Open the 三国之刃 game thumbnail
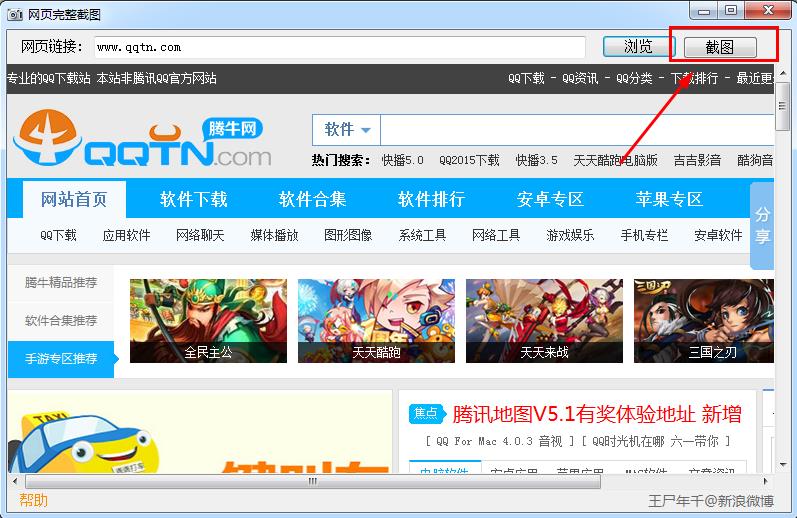 tap(713, 320)
